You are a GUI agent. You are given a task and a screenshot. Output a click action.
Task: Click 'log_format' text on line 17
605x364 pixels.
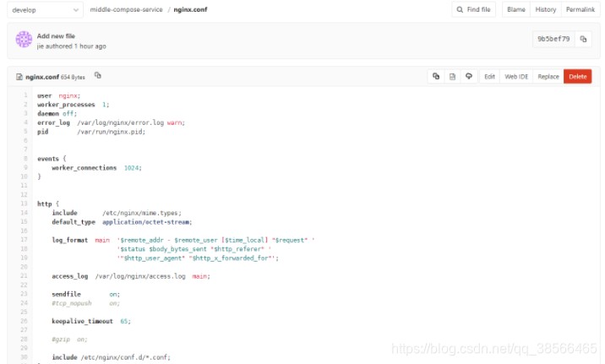[x=70, y=240]
